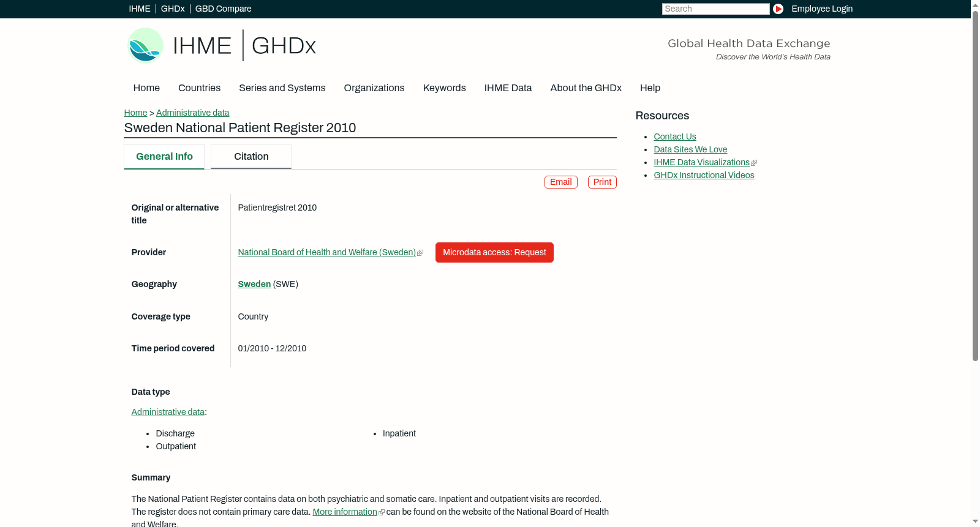The image size is (980, 527).
Task: Click the scrollbar down arrow
Action: [x=975, y=522]
